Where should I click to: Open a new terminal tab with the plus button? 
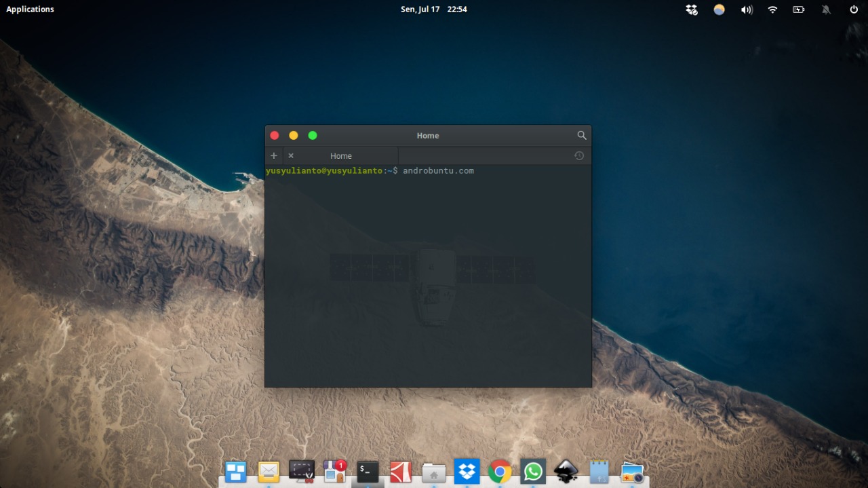tap(273, 155)
